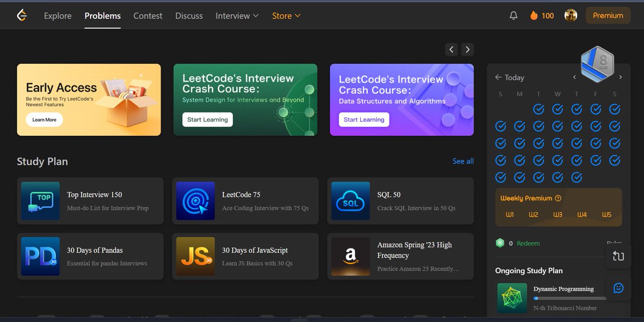Viewport: 644px width, 322px height.
Task: Click the green LeetCoin hexagon icon
Action: click(500, 243)
